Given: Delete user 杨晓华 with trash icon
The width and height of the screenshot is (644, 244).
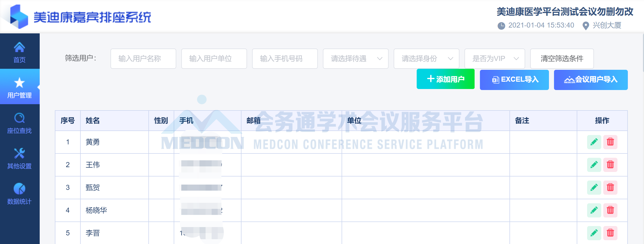Looking at the screenshot, I should pos(610,210).
